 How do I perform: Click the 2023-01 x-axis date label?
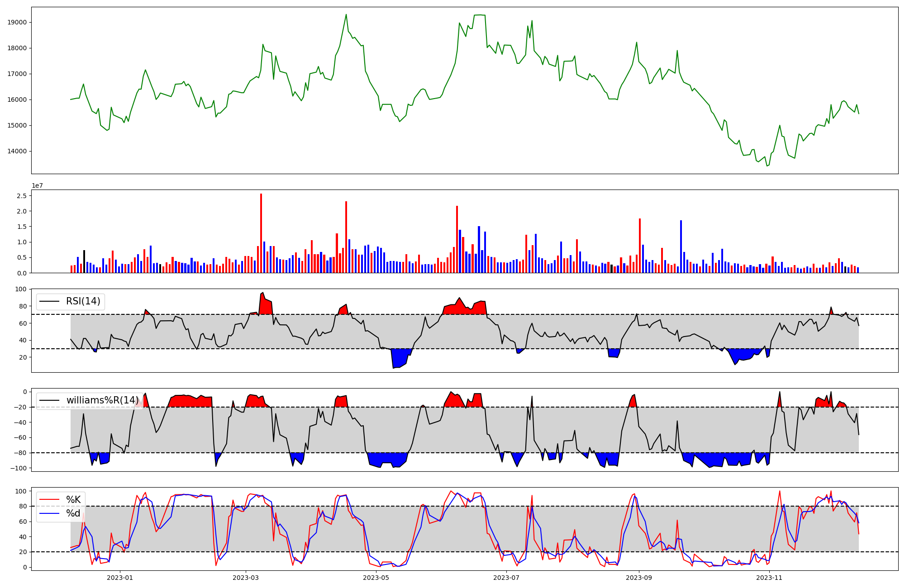point(120,578)
